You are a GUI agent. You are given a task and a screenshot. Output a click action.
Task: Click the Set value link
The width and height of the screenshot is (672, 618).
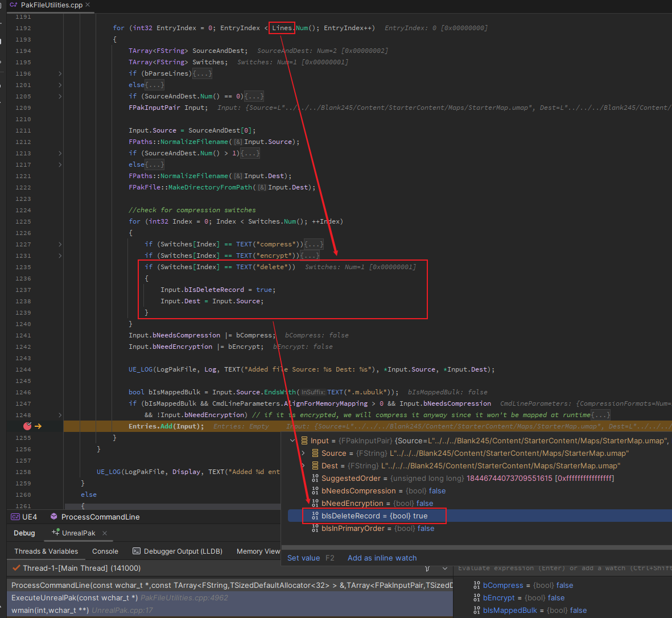tap(303, 558)
